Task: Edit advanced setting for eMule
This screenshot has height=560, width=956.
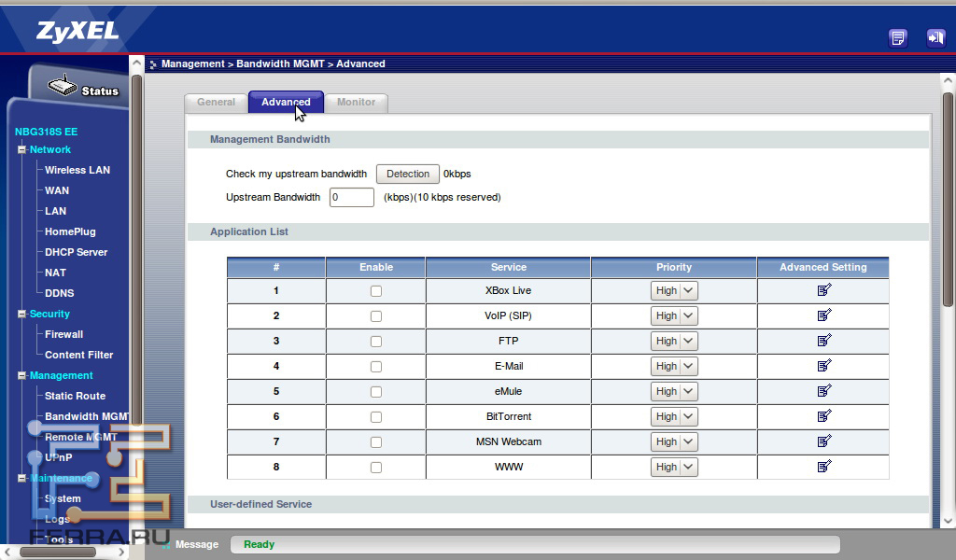Action: tap(823, 390)
